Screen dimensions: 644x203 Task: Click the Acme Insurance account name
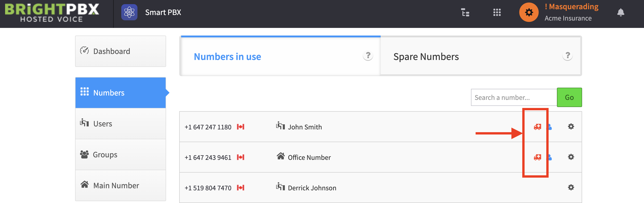click(568, 18)
